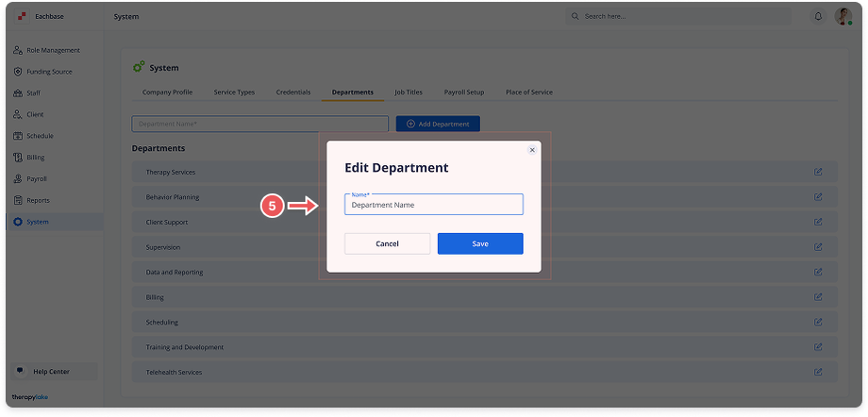Click the Role Management sidebar icon

pos(18,50)
